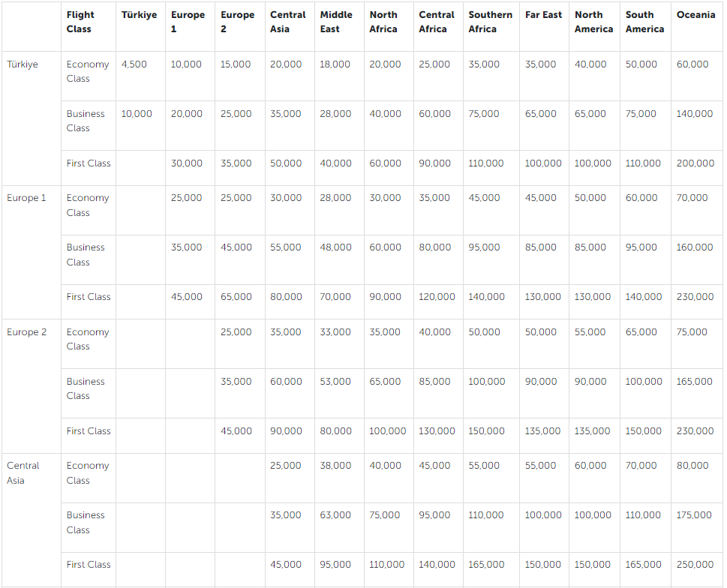Click the 4,500 miles cell
This screenshot has width=727, height=588.
134,64
